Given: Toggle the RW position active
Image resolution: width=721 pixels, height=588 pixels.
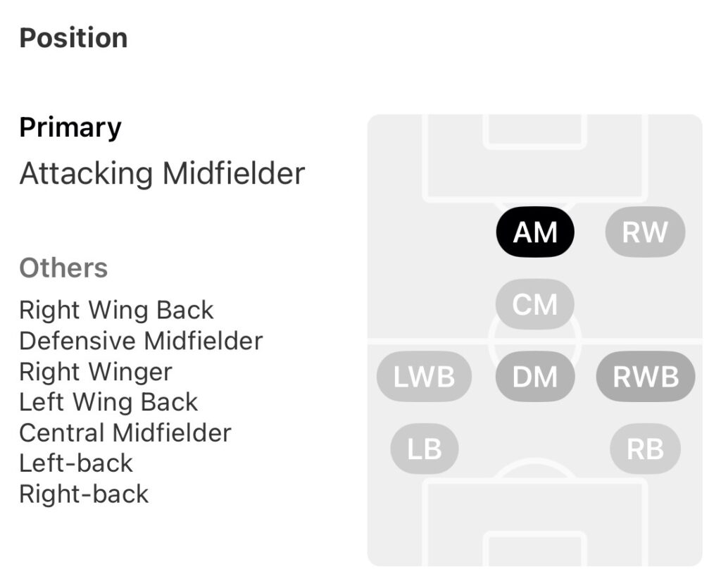Looking at the screenshot, I should (x=644, y=232).
